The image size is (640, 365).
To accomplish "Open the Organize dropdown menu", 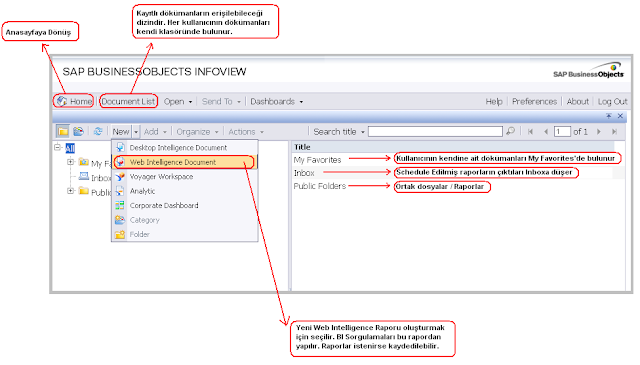I will tap(198, 132).
